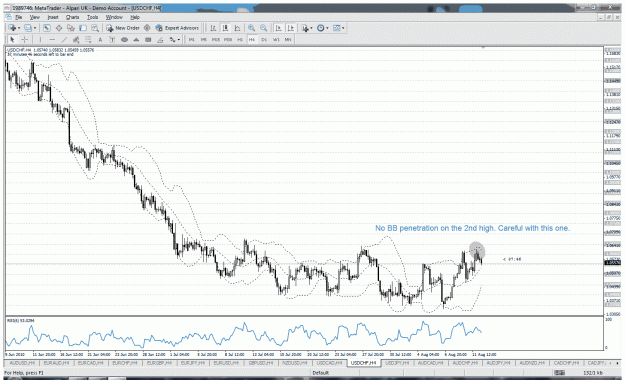Viewport: 625px width, 380px height.
Task: Launch the MetaEditor icon
Action: (147, 28)
